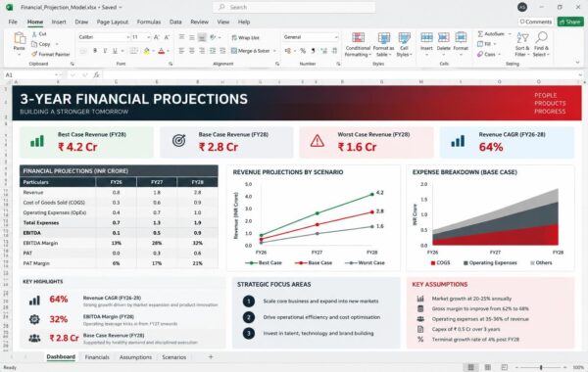The width and height of the screenshot is (588, 372).
Task: Open Cell Styles gallery
Action: tap(404, 44)
